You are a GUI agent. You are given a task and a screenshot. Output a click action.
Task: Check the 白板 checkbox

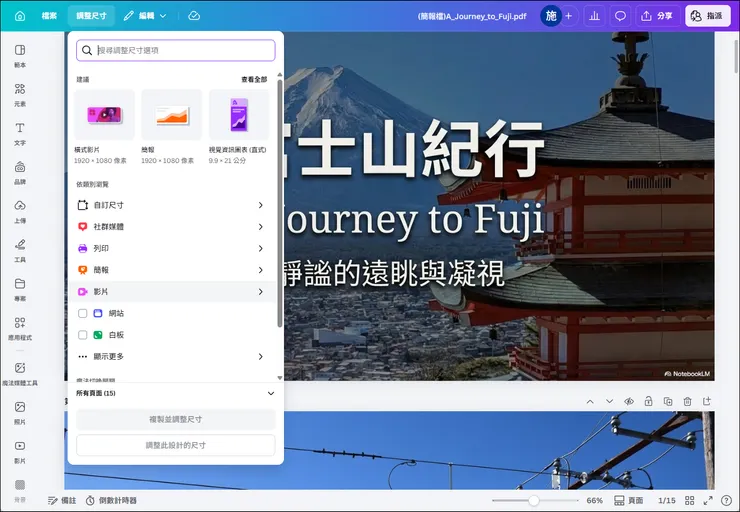83,335
